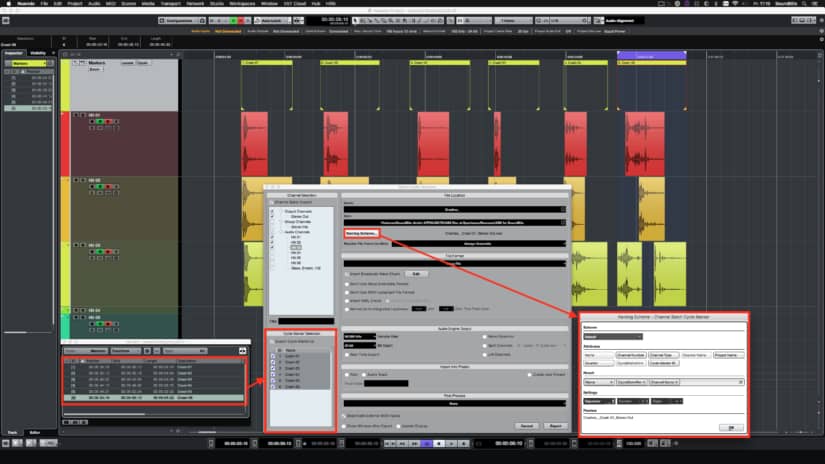
Task: Open the Project menu
Action: click(75, 3)
